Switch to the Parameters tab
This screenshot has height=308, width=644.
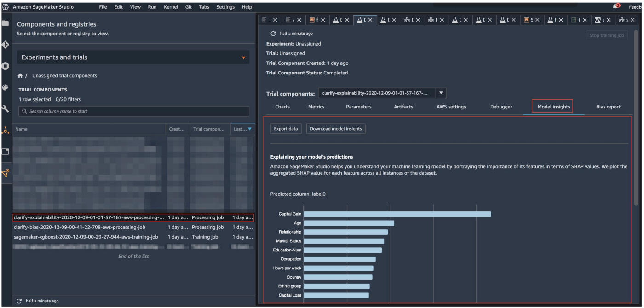(x=359, y=107)
